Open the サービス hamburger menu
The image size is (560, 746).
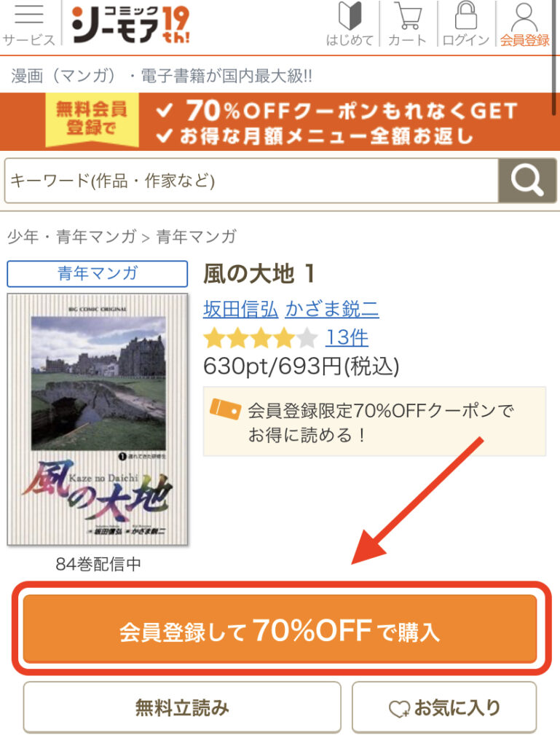[29, 24]
